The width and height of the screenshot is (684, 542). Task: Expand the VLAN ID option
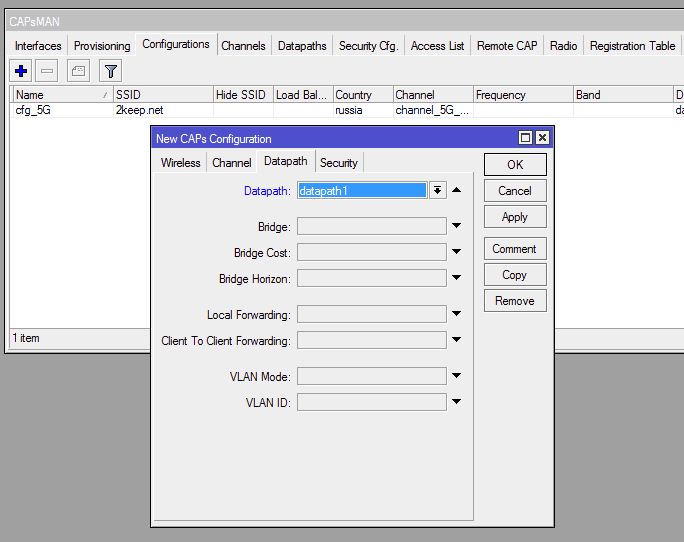(456, 403)
